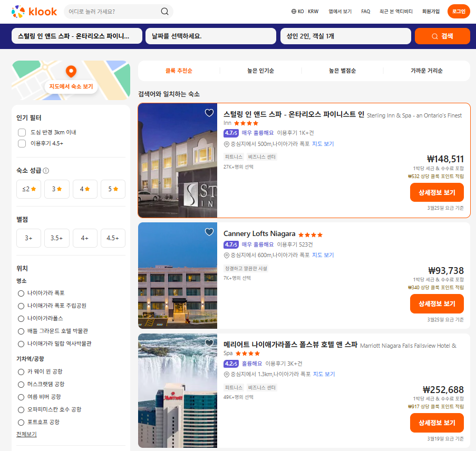Open 최근 본 액티비티 in header

[396, 12]
